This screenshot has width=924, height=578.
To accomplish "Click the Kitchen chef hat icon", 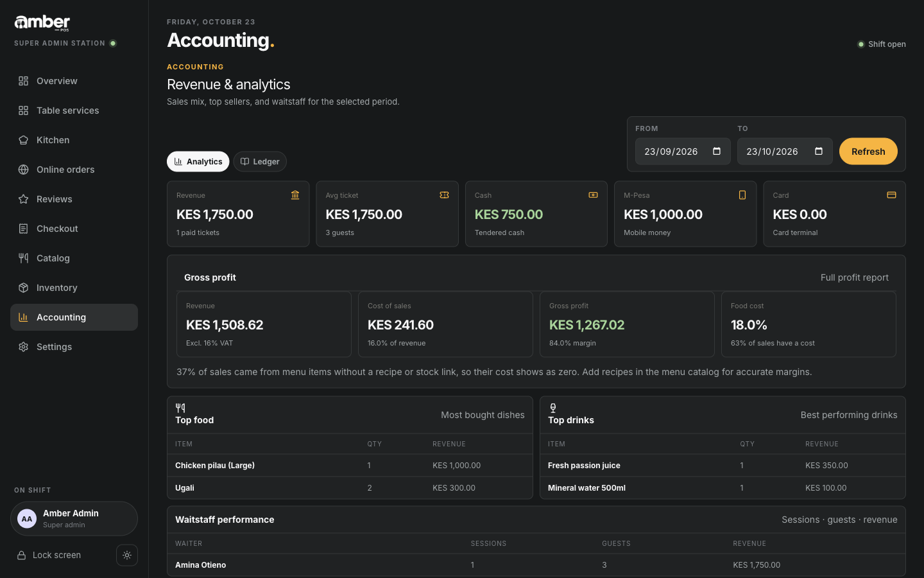I will (24, 140).
